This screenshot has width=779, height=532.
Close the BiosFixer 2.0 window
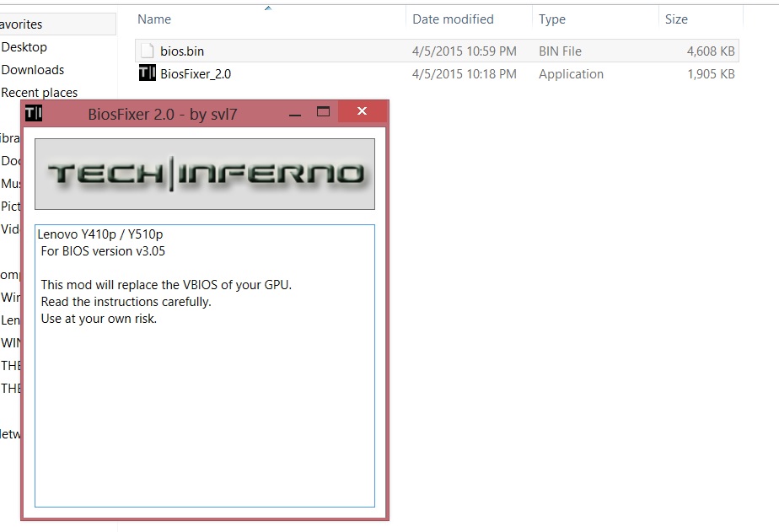pos(363,111)
